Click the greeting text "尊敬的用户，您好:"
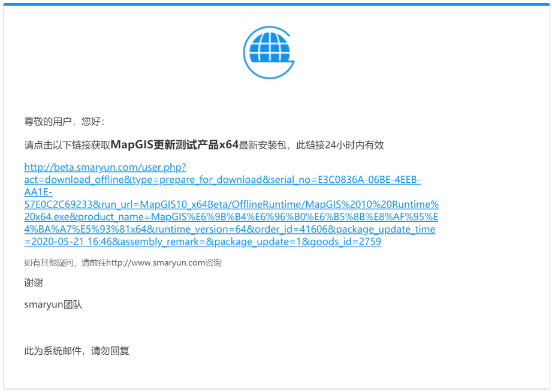 point(64,122)
